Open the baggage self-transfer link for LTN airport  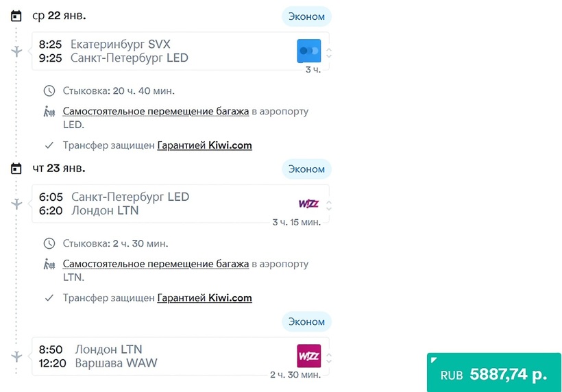[156, 264]
